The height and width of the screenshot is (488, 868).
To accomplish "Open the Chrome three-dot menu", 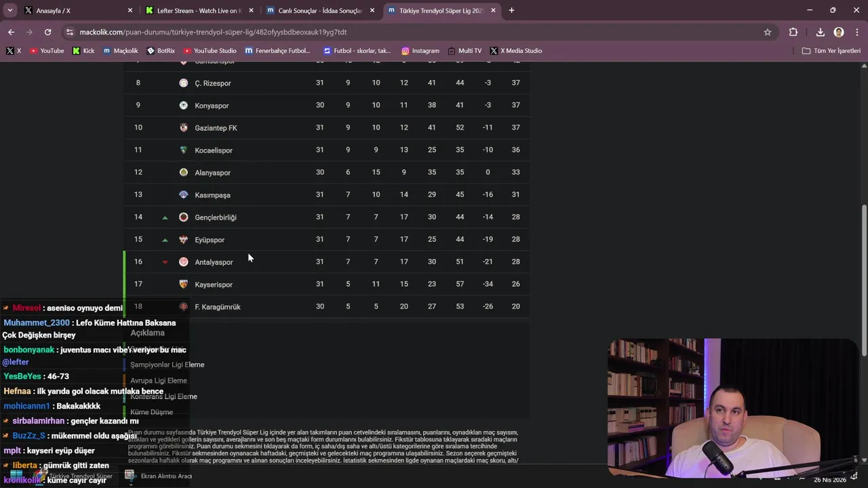I will tap(856, 32).
